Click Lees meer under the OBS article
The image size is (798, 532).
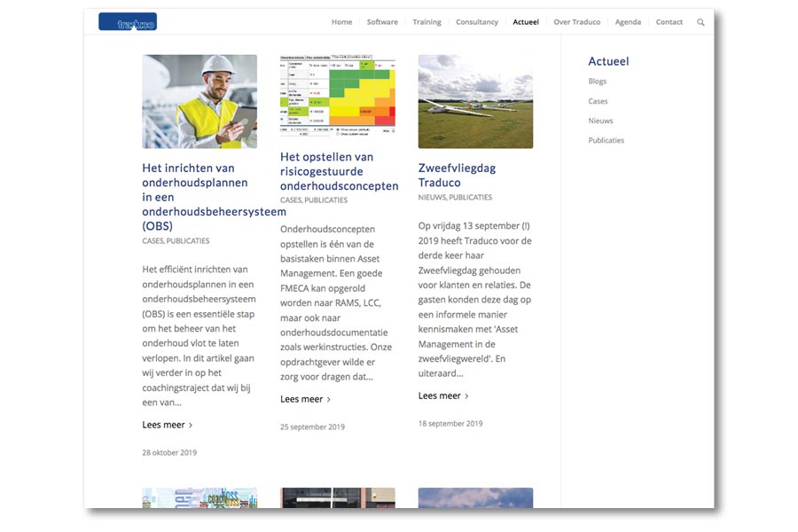(x=168, y=425)
